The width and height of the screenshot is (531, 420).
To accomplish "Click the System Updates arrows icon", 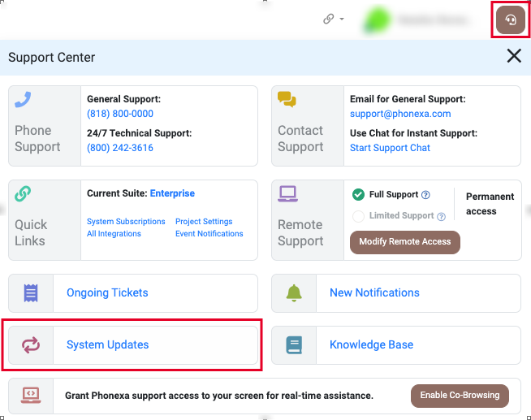I will tap(31, 345).
